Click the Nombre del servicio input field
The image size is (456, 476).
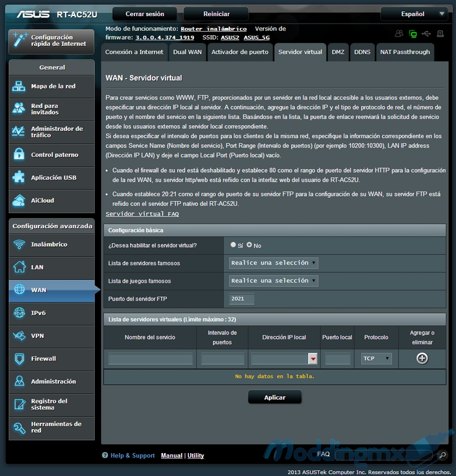click(151, 359)
